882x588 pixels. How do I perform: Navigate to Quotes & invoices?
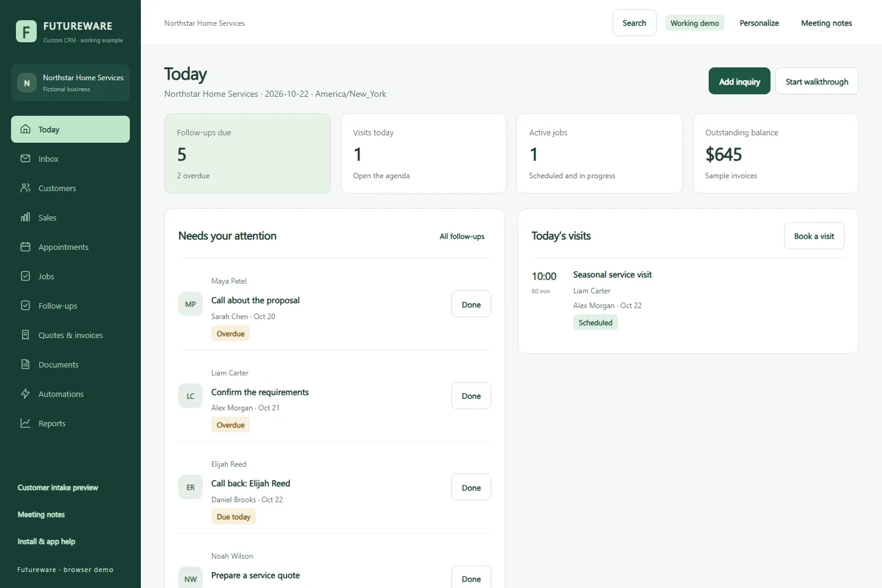(x=70, y=335)
